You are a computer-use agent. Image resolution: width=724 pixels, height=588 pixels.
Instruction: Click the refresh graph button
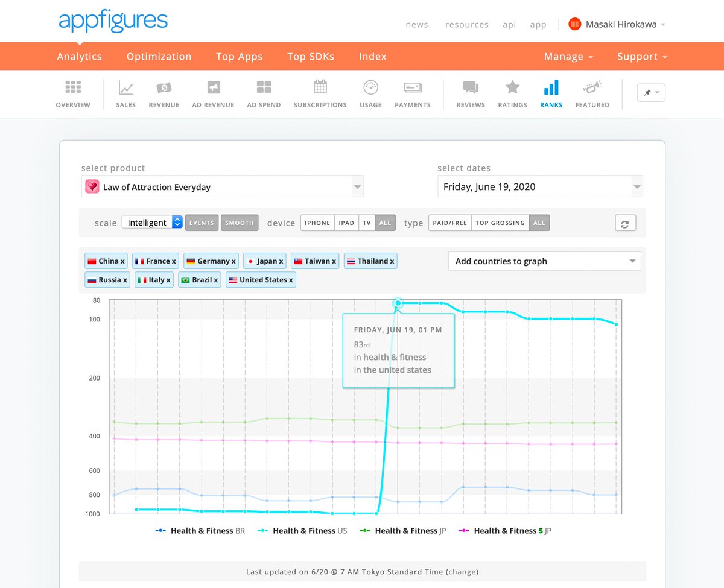point(624,223)
